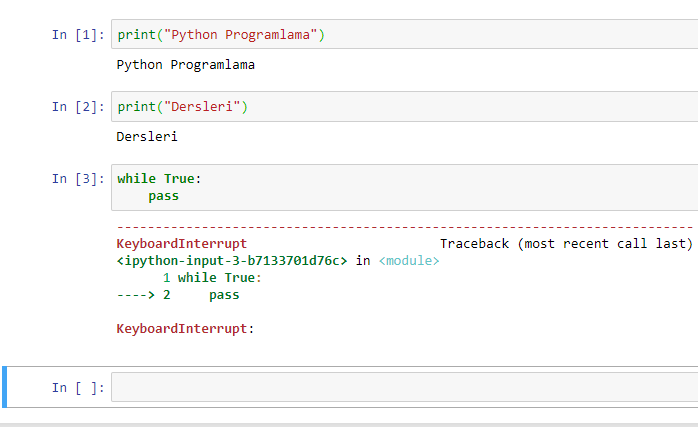Click "Traceback (most recent call last)" text
Viewport: 698px width, 427px height.
[566, 243]
